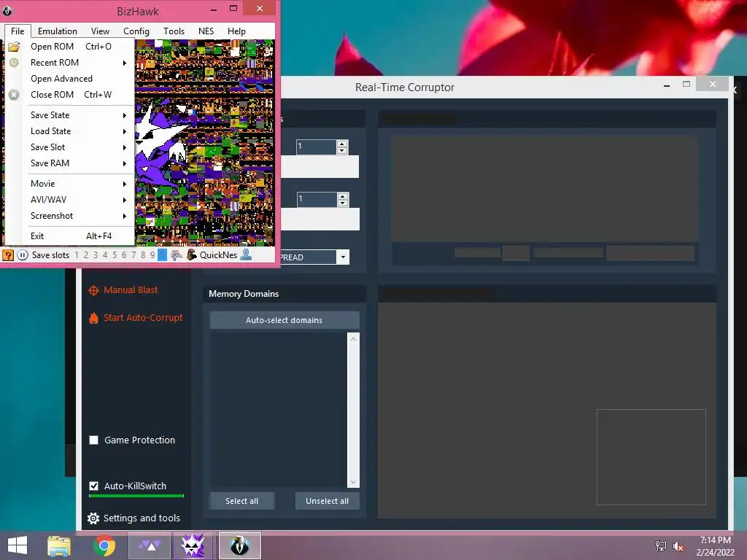The width and height of the screenshot is (747, 560).
Task: Select save slot 6 in status bar
Action: 124,255
